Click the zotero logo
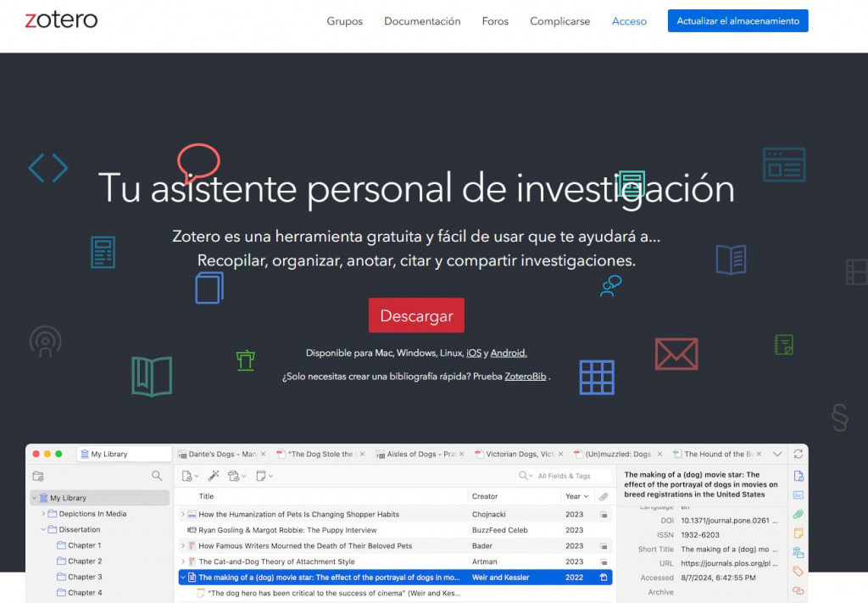Image resolution: width=868 pixels, height=603 pixels. pyautogui.click(x=61, y=20)
